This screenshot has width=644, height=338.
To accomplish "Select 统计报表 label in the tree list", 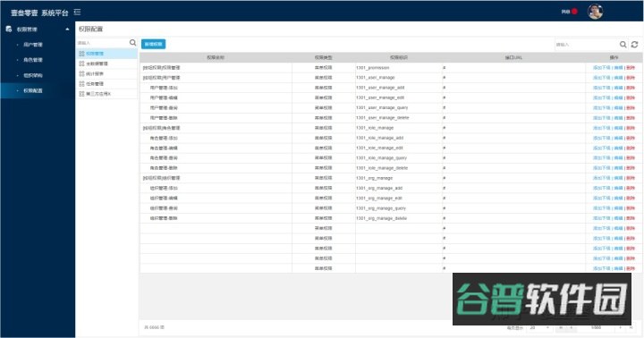I will pos(95,74).
